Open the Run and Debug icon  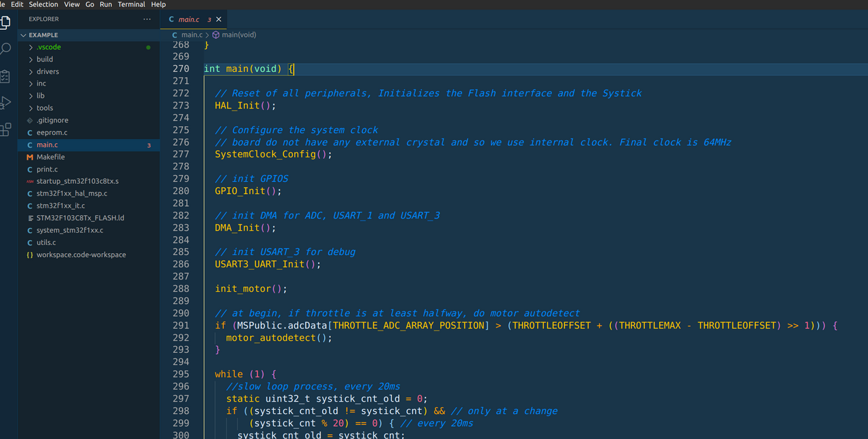tap(5, 102)
